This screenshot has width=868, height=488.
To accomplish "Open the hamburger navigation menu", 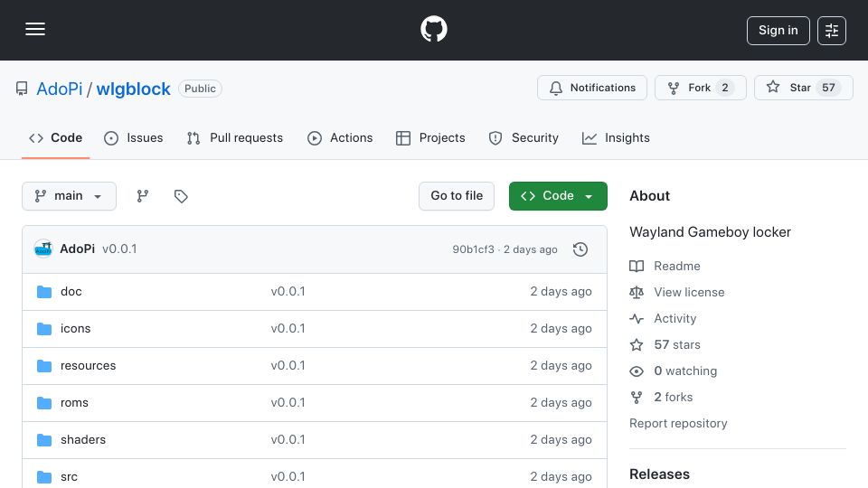I will [35, 29].
